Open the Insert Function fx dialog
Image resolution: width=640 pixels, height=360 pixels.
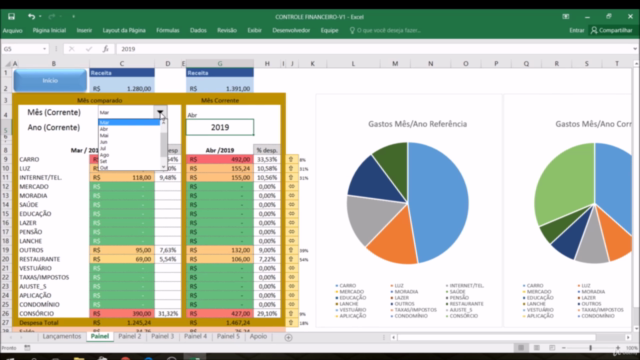[105, 49]
